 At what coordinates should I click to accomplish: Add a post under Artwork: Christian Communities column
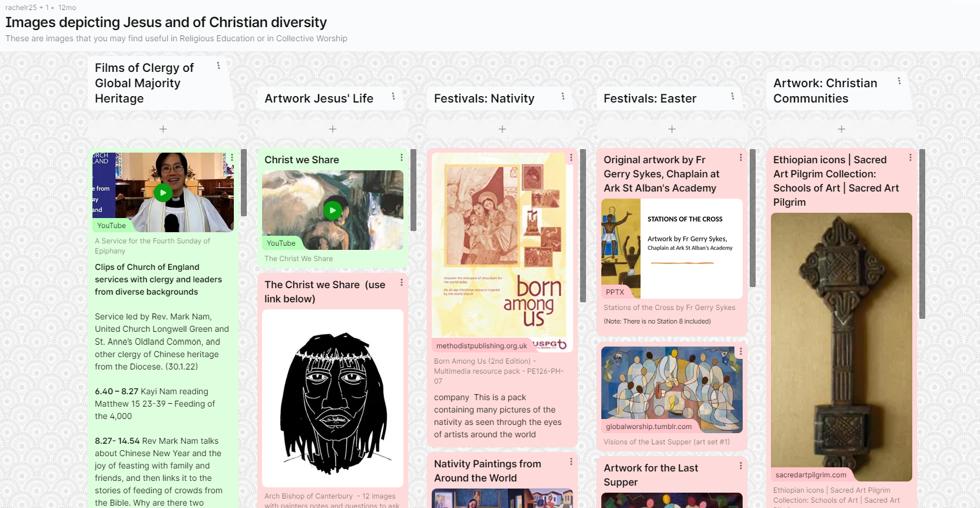tap(842, 128)
